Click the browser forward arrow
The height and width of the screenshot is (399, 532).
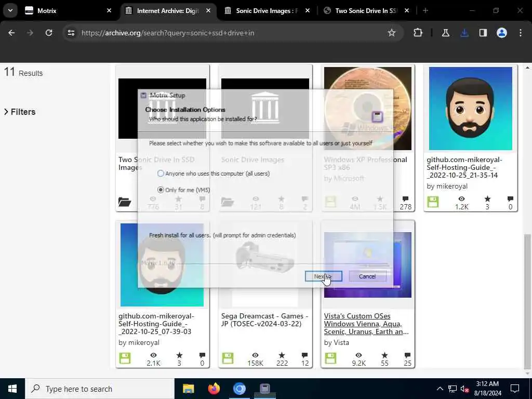tap(30, 33)
